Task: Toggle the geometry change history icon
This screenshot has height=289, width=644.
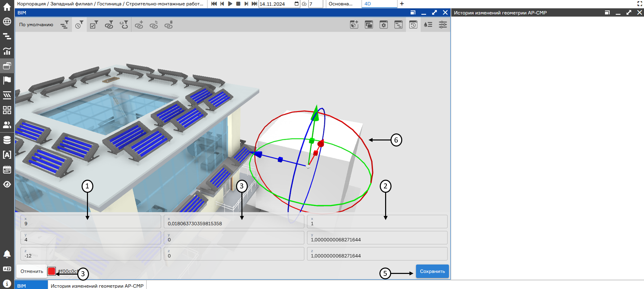Action: click(x=413, y=25)
